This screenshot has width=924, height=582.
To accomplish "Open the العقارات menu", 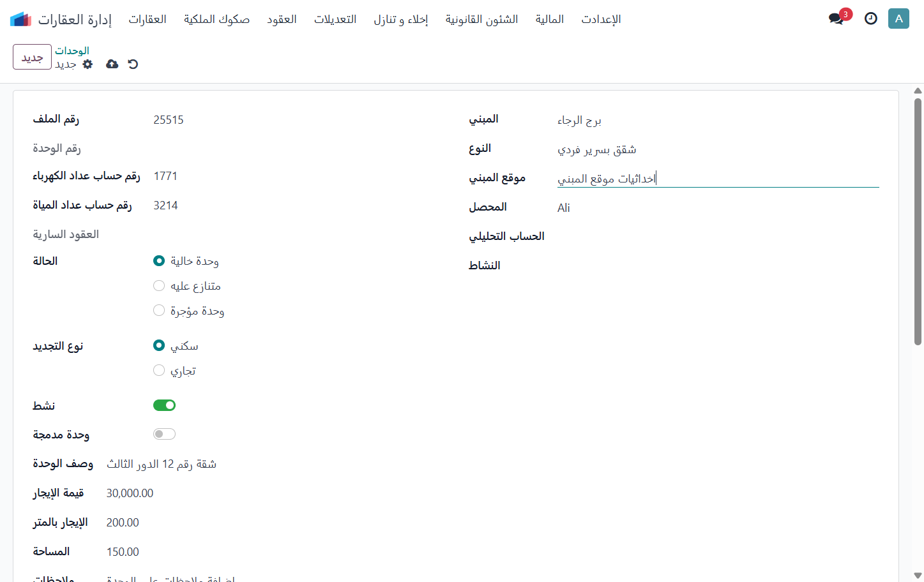I will (x=148, y=19).
